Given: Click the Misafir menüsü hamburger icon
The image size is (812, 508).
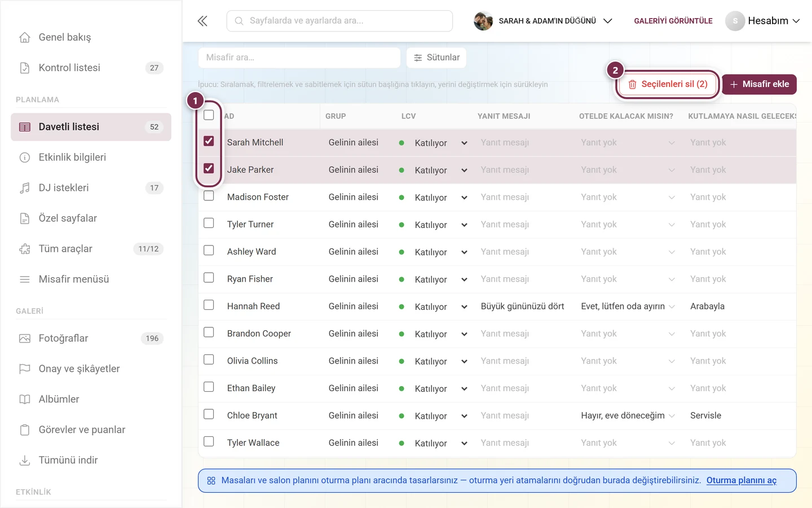Looking at the screenshot, I should [25, 279].
